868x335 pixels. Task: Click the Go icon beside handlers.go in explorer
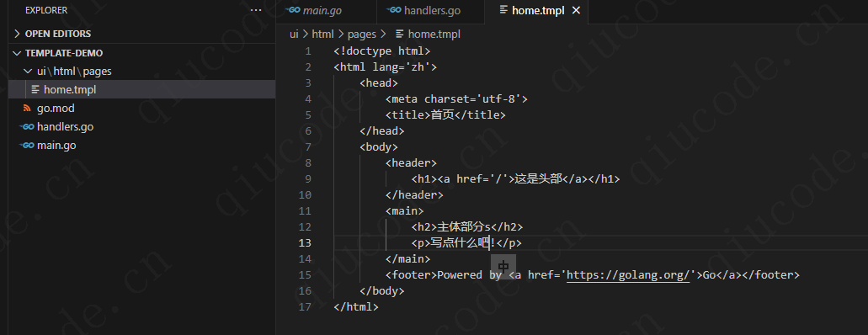27,127
